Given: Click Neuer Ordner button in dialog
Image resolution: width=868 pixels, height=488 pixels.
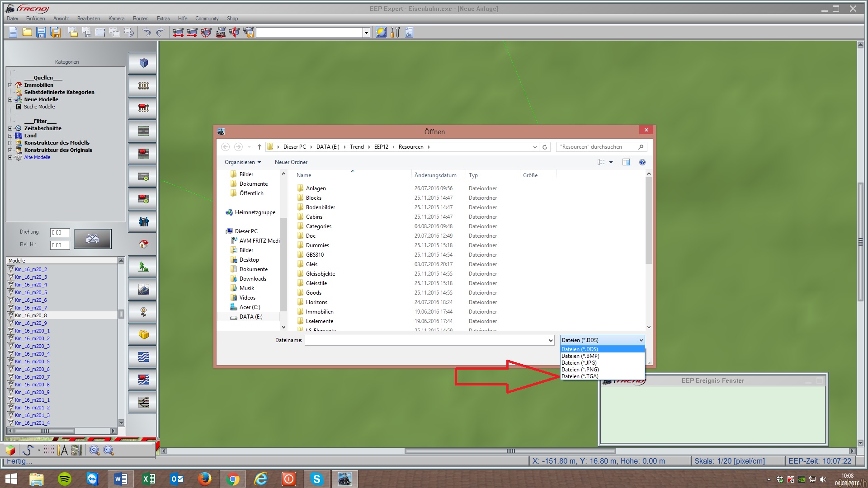Looking at the screenshot, I should [x=291, y=162].
